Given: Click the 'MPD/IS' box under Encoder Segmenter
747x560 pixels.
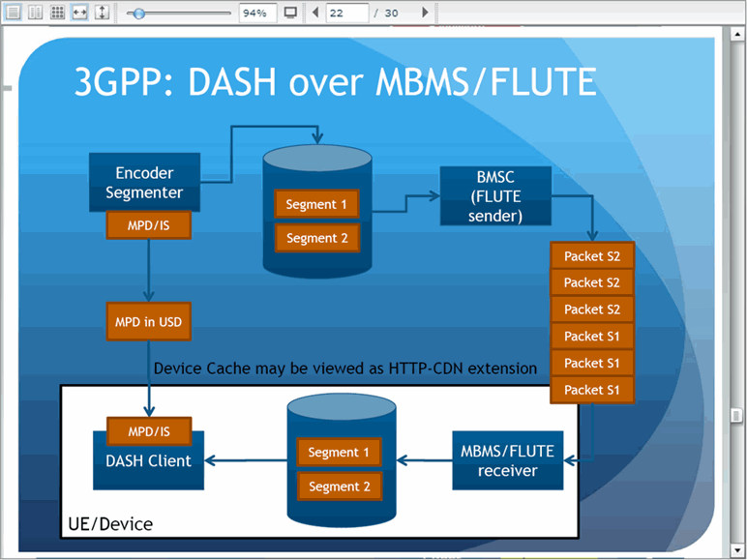Looking at the screenshot, I should coord(149,225).
